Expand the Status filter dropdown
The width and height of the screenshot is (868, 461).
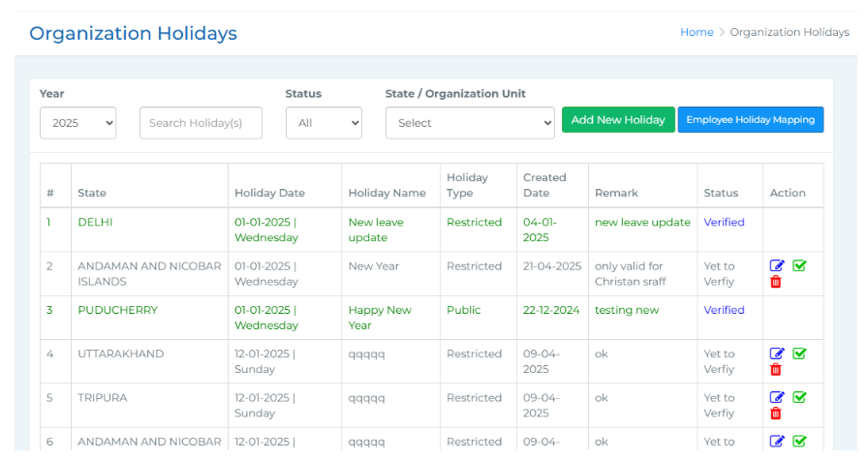tap(324, 123)
